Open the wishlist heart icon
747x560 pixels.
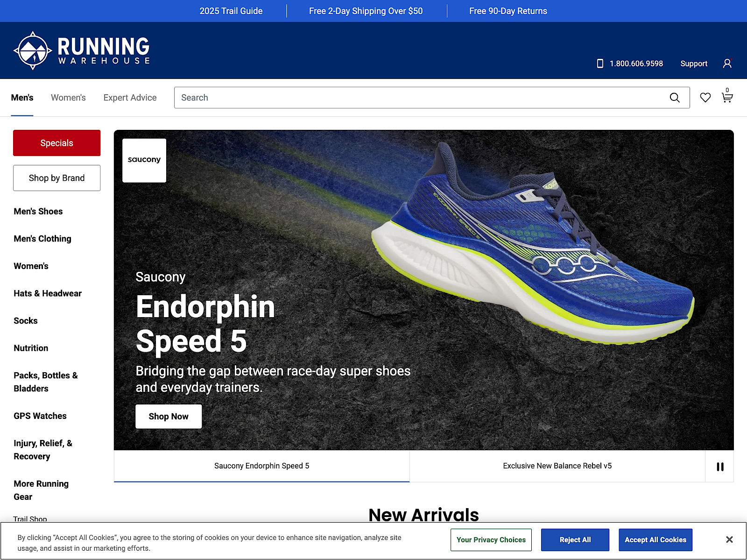(705, 98)
